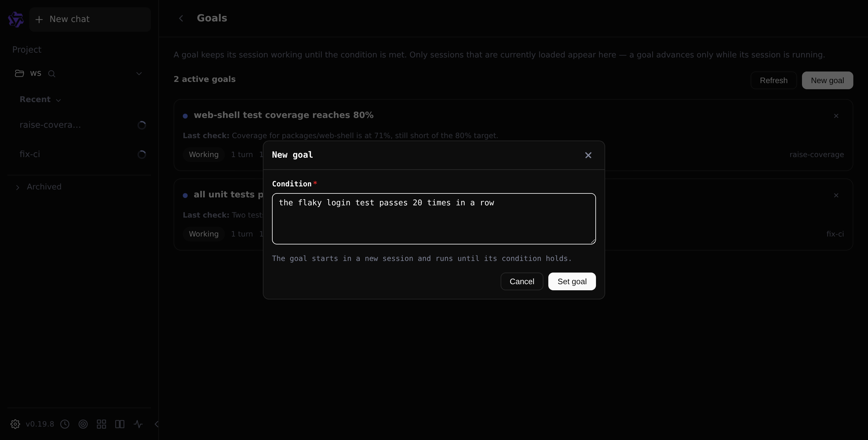Click the resize handle of the Condition textarea
The image size is (868, 440).
pos(593,241)
